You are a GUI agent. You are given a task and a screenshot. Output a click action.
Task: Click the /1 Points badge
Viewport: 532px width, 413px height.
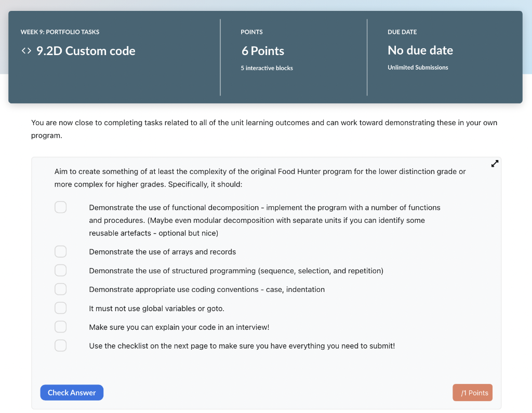coord(472,393)
